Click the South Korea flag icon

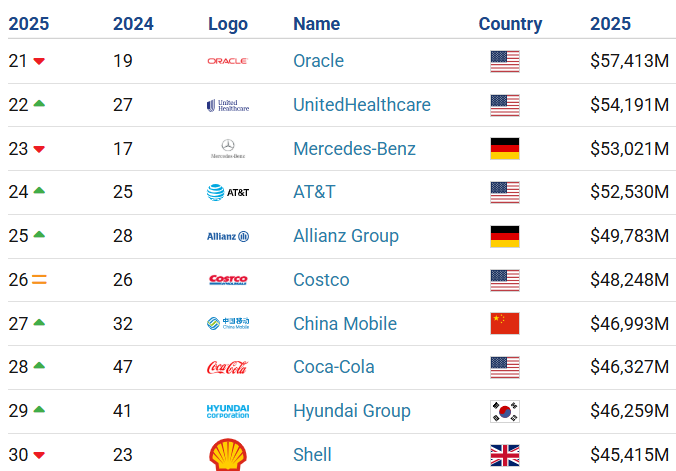point(505,411)
